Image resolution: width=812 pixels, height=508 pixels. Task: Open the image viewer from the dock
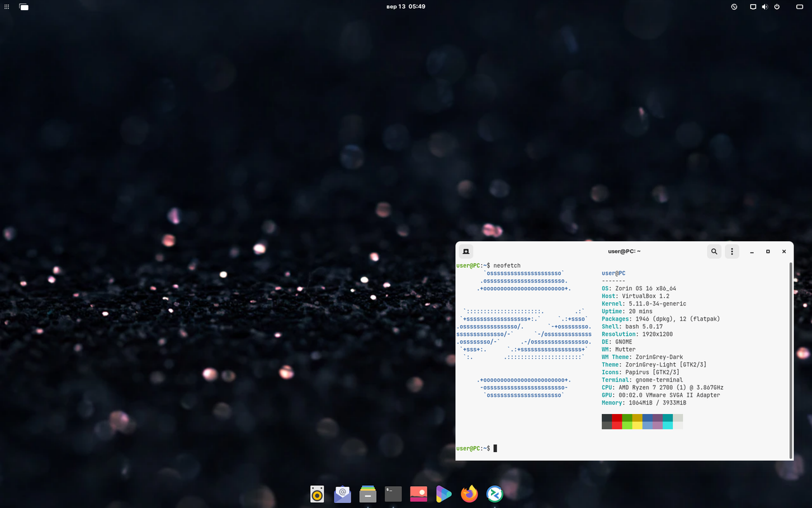(418, 493)
